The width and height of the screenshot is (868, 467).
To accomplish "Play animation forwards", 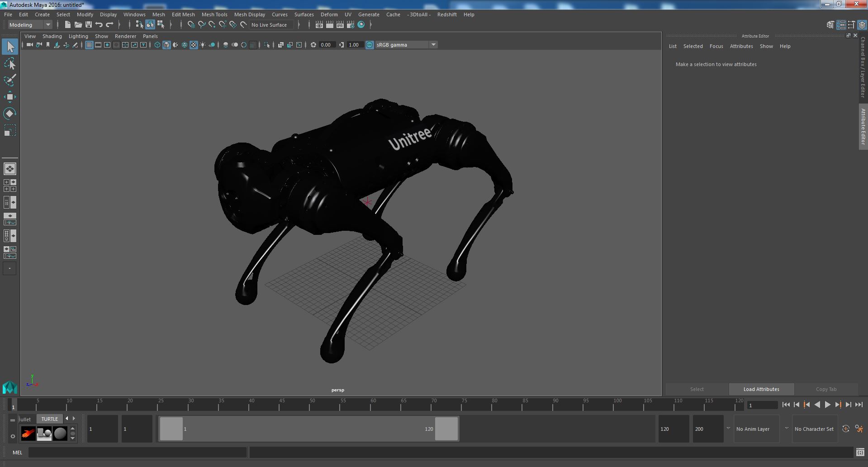I will click(x=827, y=405).
